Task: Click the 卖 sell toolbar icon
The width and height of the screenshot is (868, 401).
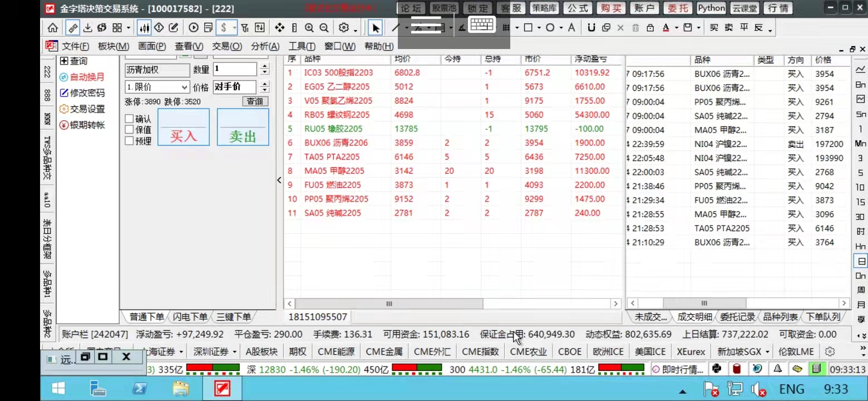Action: [x=729, y=28]
